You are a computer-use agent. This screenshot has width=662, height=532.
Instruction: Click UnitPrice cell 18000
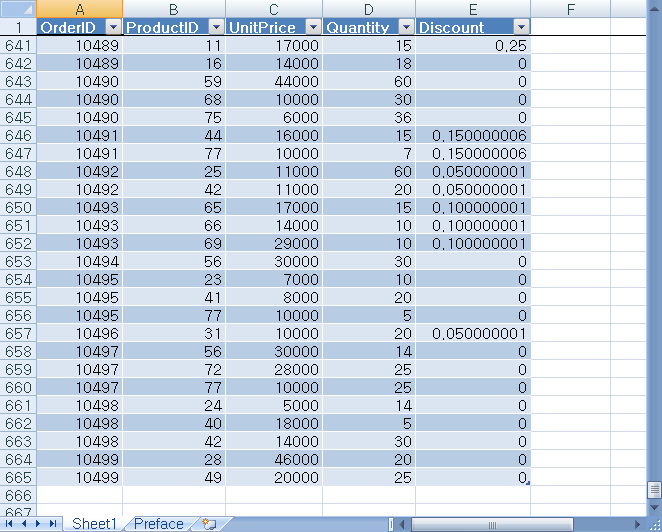point(274,423)
